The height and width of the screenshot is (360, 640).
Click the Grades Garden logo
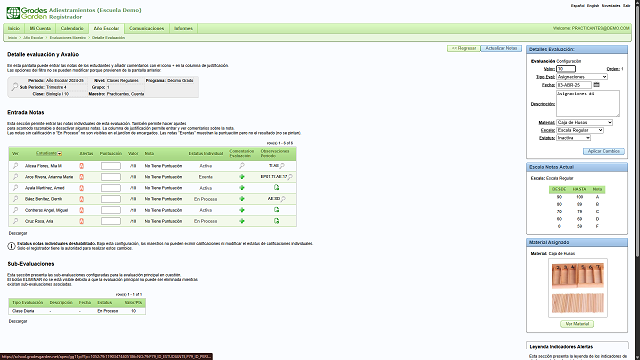(27, 13)
